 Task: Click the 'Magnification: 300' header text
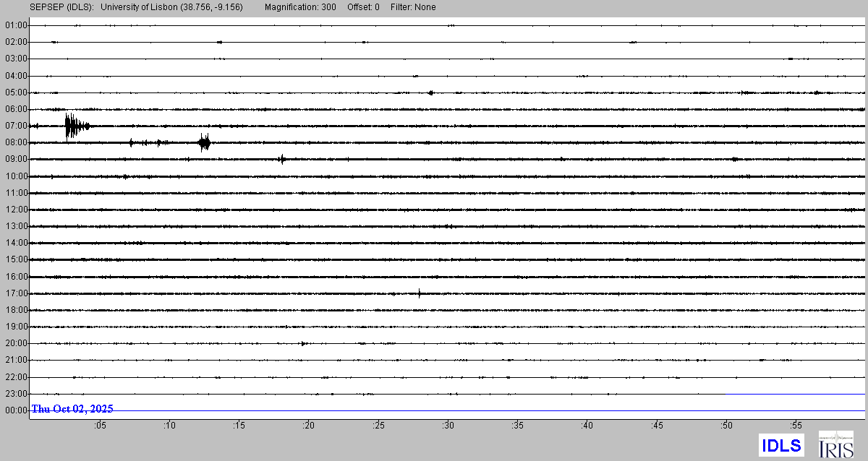pos(300,7)
